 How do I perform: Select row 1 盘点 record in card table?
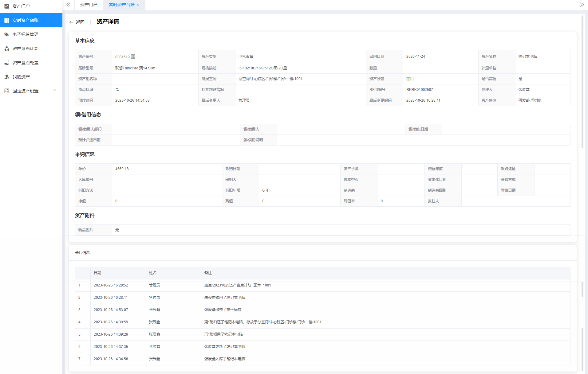point(237,285)
